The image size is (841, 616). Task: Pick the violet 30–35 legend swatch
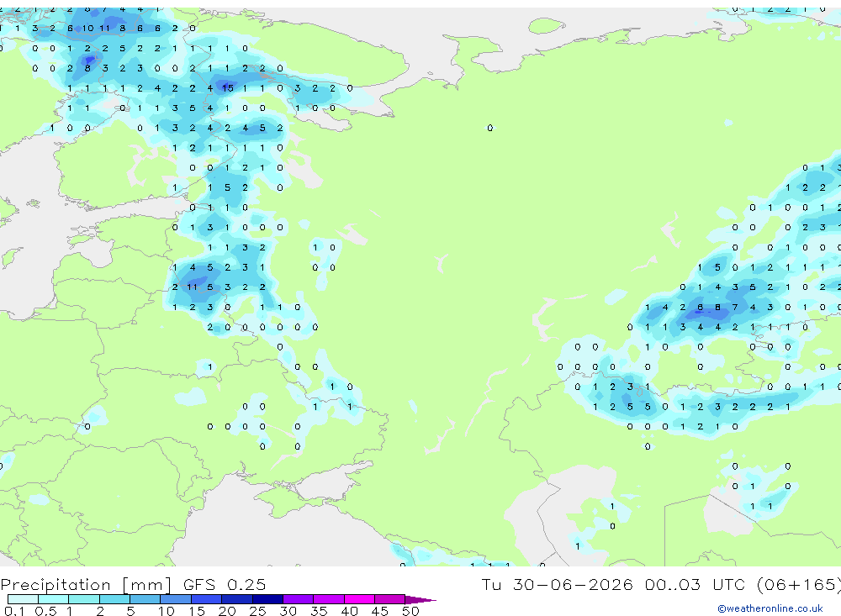pos(299,599)
